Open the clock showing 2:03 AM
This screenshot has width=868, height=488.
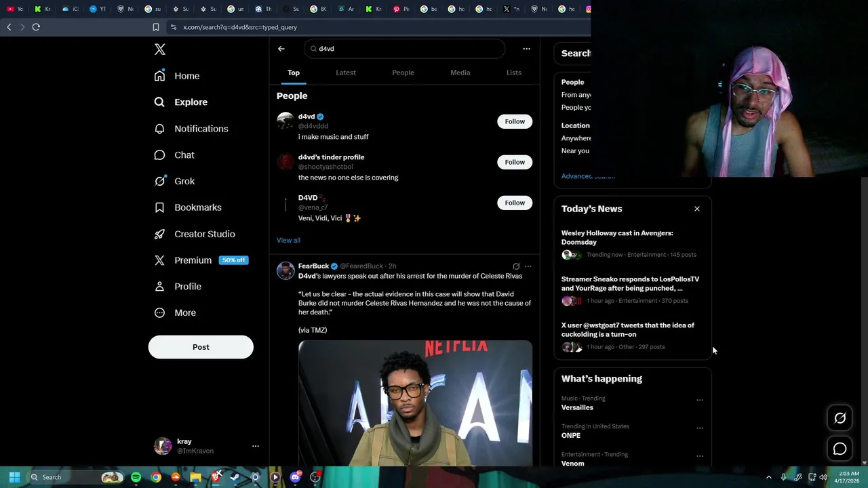(x=847, y=477)
